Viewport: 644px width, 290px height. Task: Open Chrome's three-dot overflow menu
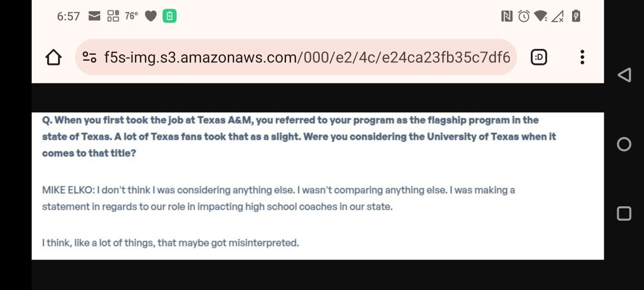(582, 57)
